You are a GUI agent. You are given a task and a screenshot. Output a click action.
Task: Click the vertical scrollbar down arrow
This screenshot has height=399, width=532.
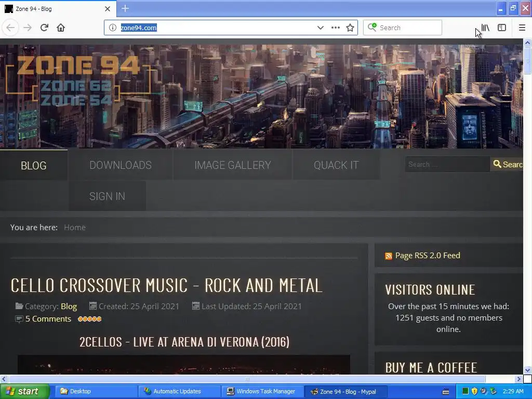tap(527, 370)
